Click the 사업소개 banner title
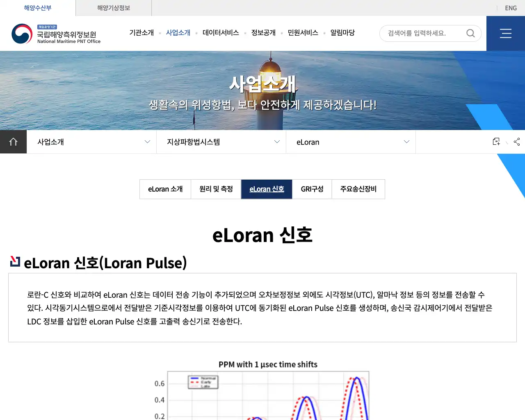525x420 pixels. (262, 84)
